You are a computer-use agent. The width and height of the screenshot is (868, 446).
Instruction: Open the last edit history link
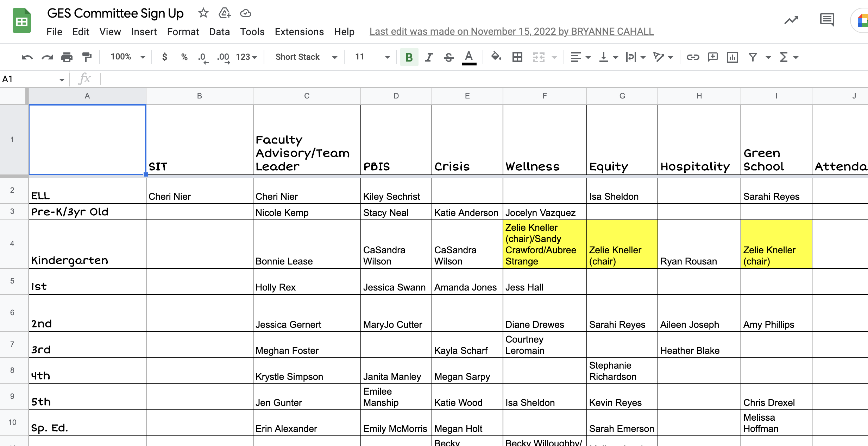511,32
